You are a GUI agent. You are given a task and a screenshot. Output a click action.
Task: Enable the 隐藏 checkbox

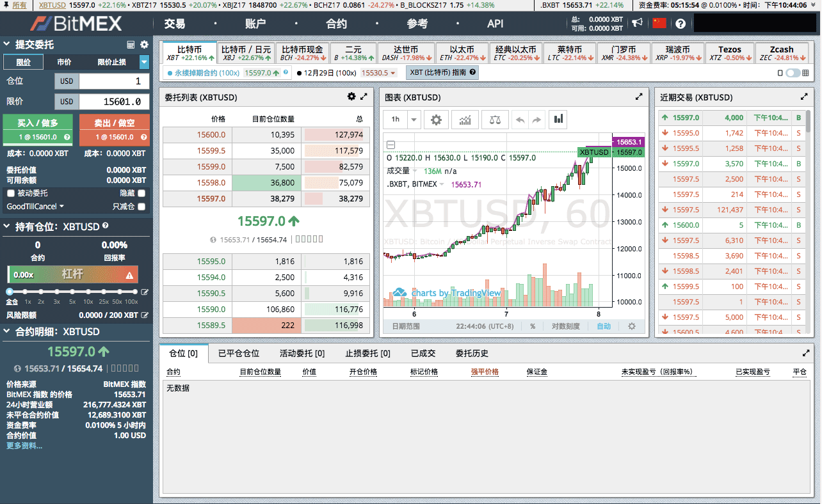(141, 193)
